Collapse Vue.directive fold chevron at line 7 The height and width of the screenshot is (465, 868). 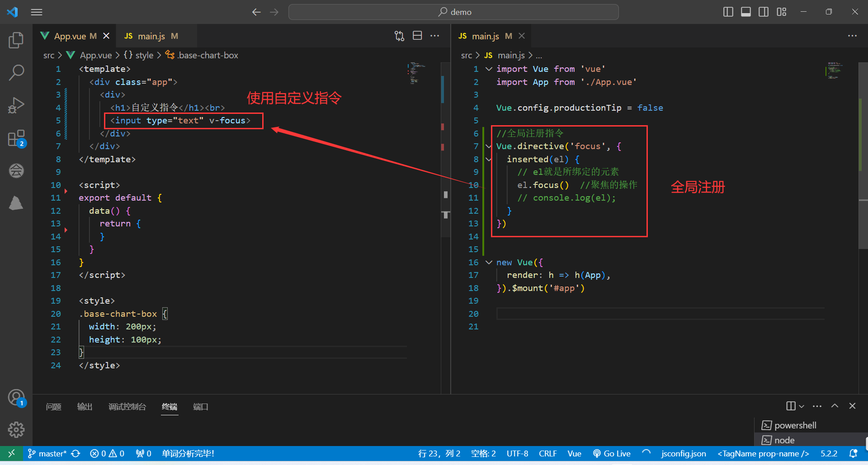coord(489,146)
